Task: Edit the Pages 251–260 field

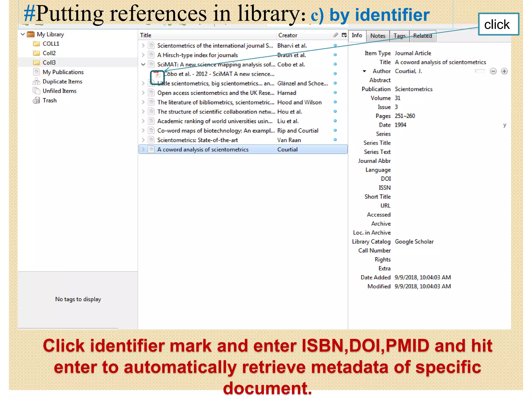Action: pyautogui.click(x=405, y=116)
